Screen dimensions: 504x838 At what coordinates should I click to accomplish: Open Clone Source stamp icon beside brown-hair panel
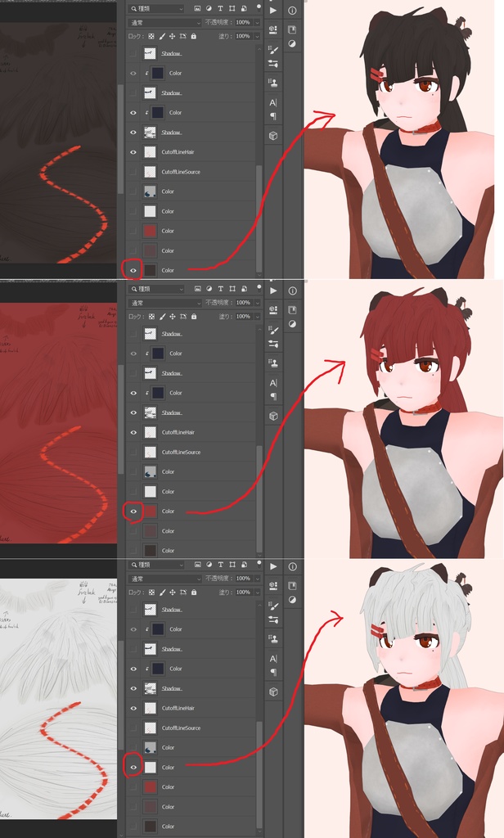[273, 83]
